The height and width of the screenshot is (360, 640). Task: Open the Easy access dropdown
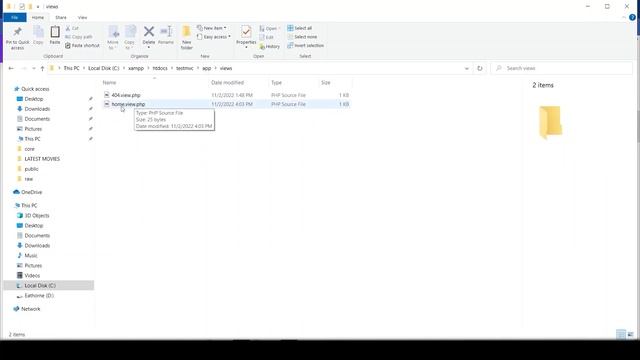[213, 37]
